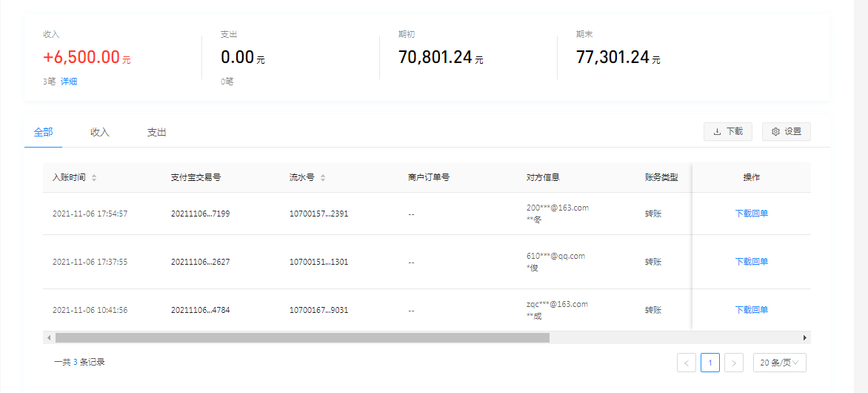Click the download icon on 下载 button
The width and height of the screenshot is (868, 393).
coord(717,132)
